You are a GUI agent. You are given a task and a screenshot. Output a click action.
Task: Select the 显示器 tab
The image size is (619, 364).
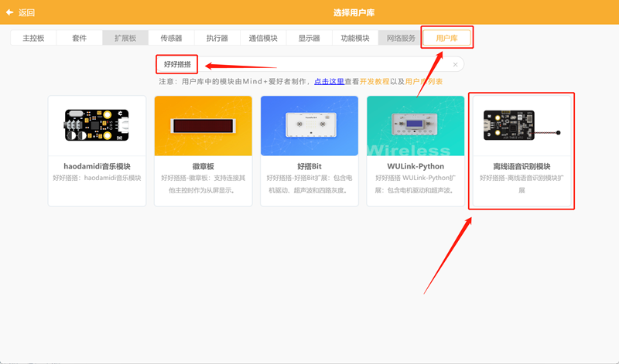pos(309,38)
